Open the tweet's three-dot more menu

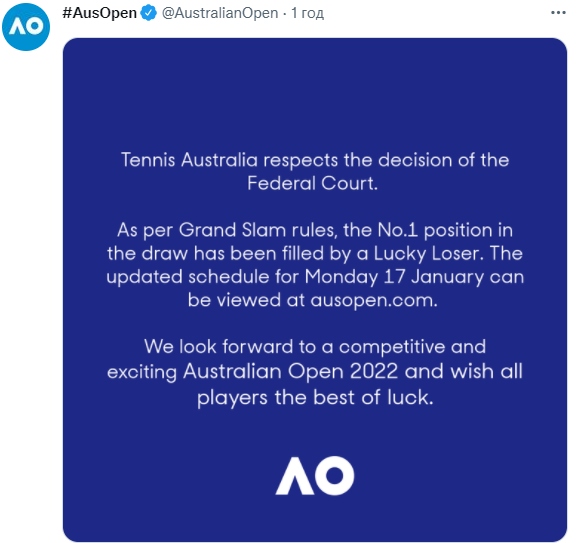(558, 13)
